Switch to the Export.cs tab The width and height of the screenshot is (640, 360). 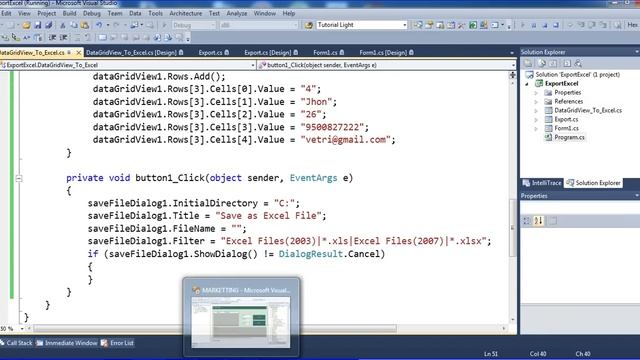pyautogui.click(x=214, y=53)
